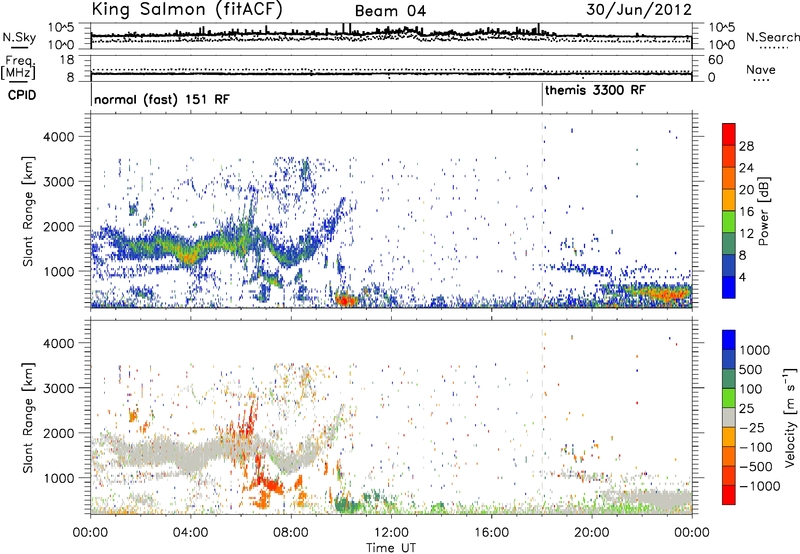Click the red top segment of Power colorbar
The image size is (800, 554).
pos(729,135)
